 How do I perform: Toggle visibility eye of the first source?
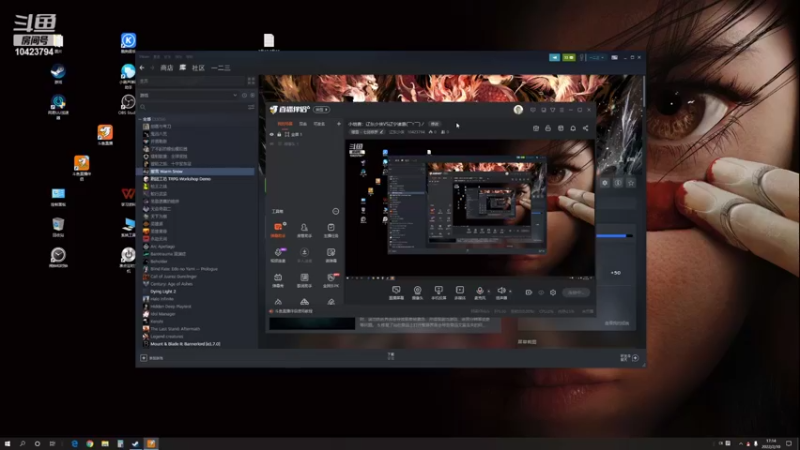tap(271, 135)
